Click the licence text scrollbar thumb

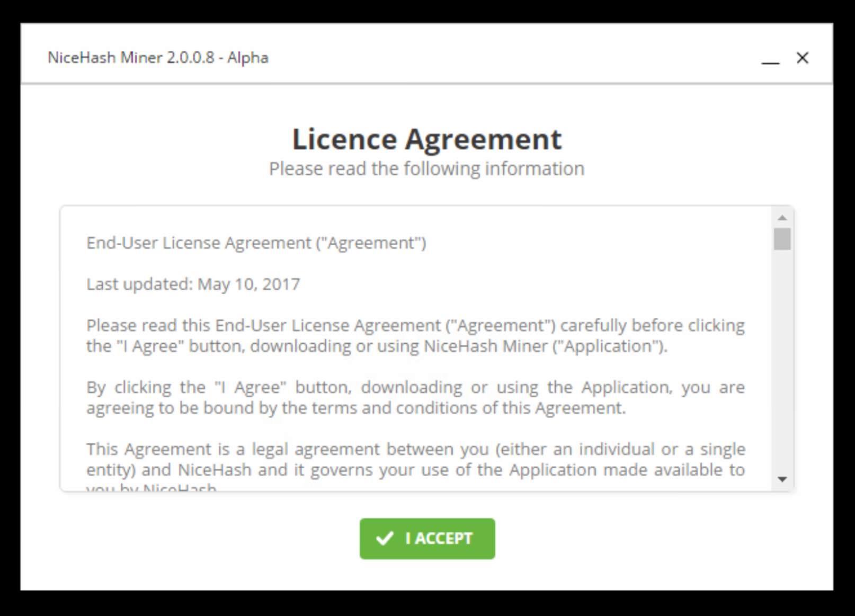(x=782, y=238)
